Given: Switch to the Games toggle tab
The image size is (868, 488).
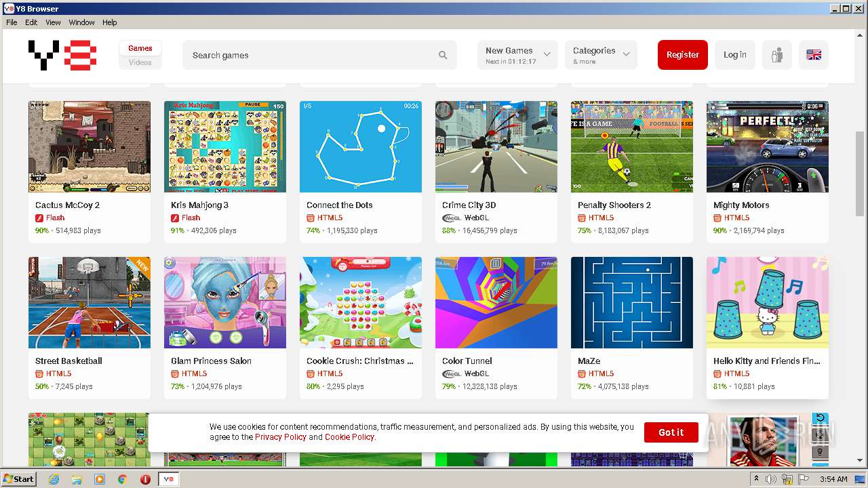Looking at the screenshot, I should [x=140, y=48].
